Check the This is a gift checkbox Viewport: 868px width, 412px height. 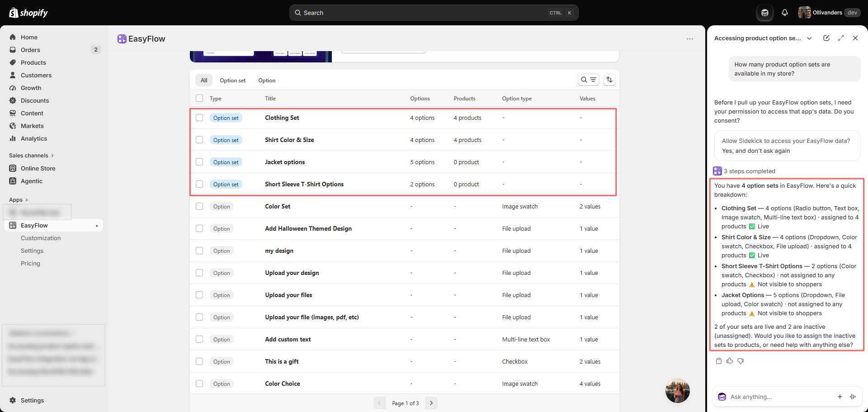coord(199,361)
